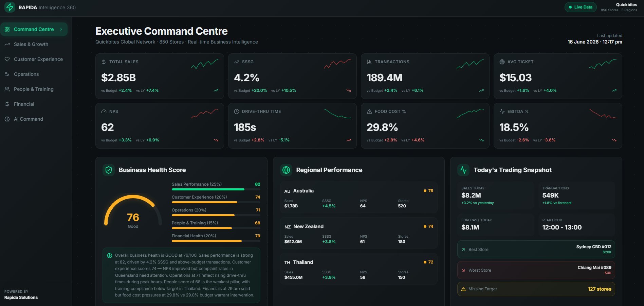Expand the Command Centre chevron arrow
644x306 pixels.
point(61,29)
